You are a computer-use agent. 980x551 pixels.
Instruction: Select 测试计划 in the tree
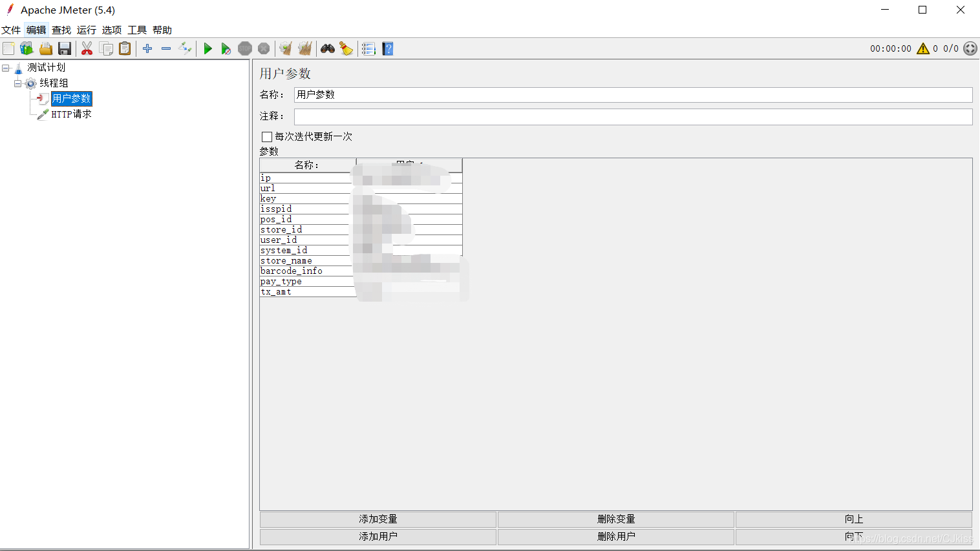click(x=46, y=68)
